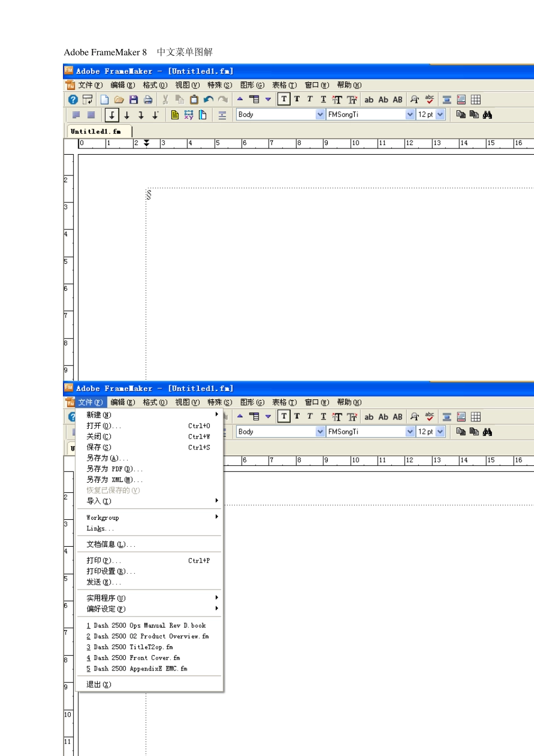The width and height of the screenshot is (534, 756).
Task: Choose 文档信息(L)... in File menu
Action: [x=150, y=544]
